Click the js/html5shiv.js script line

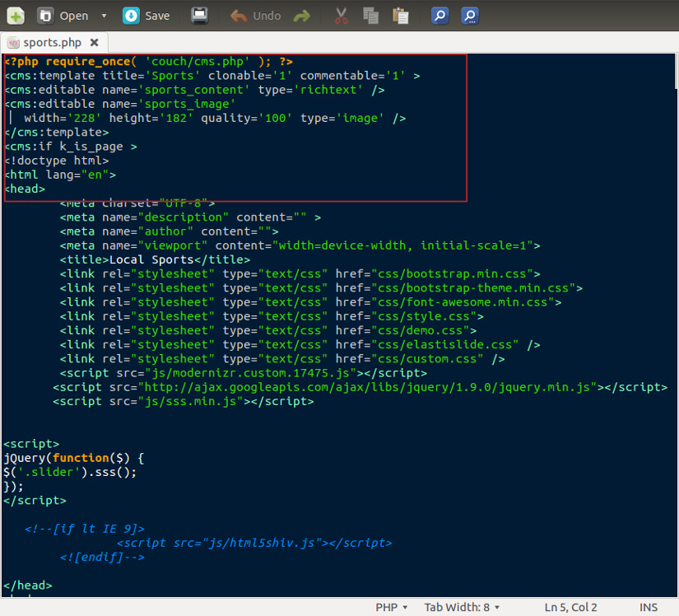(x=254, y=544)
